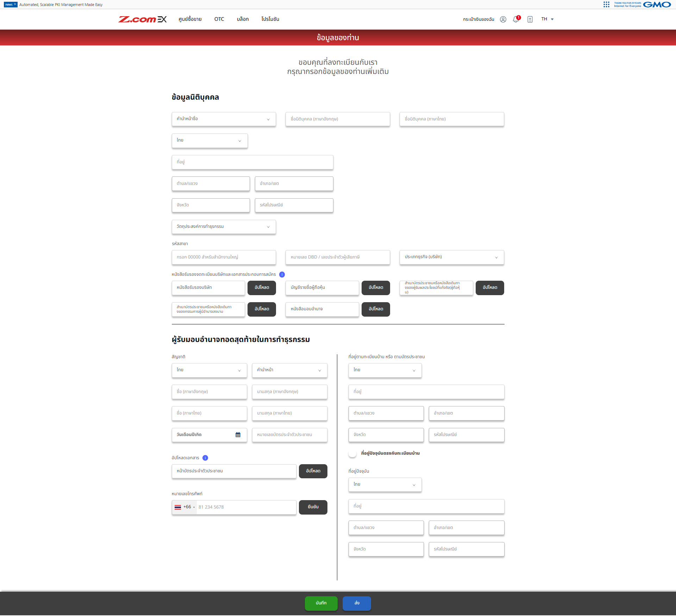This screenshot has height=616, width=676.
Task: Click info icon beside company documents label
Action: (282, 274)
